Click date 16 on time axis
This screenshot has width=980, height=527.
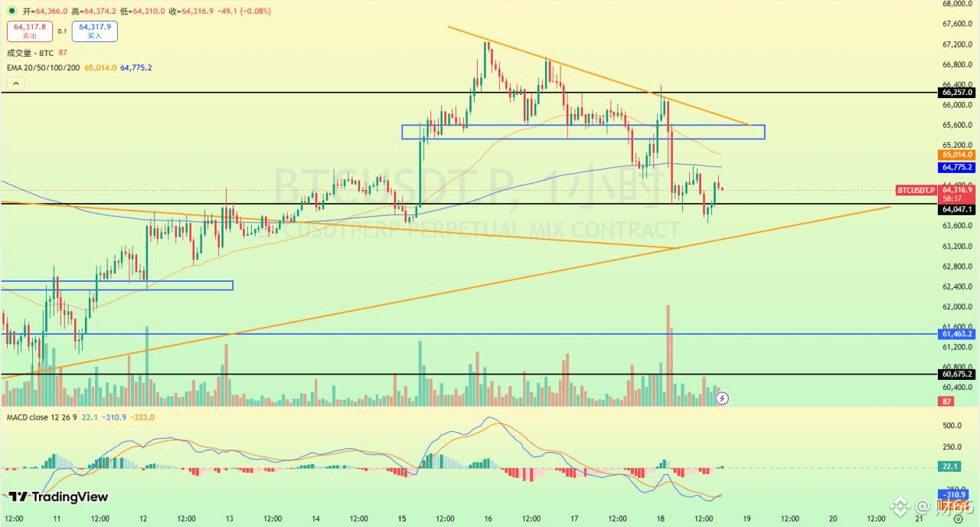488,519
